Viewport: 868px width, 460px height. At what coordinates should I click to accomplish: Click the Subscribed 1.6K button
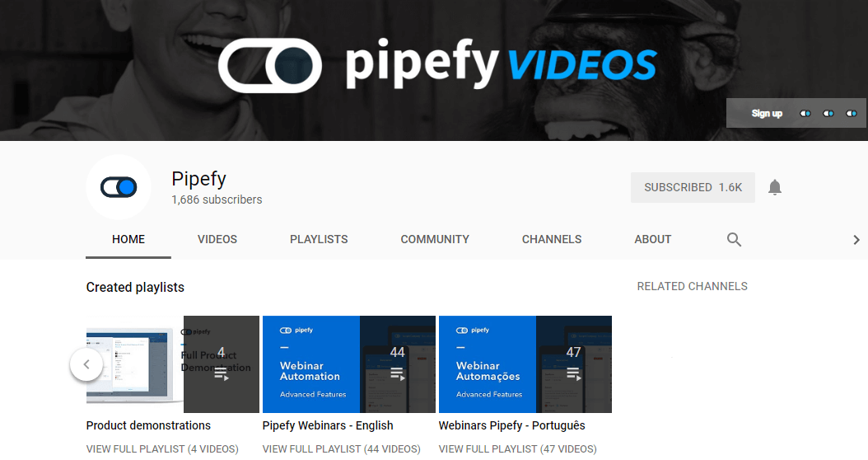tap(693, 187)
